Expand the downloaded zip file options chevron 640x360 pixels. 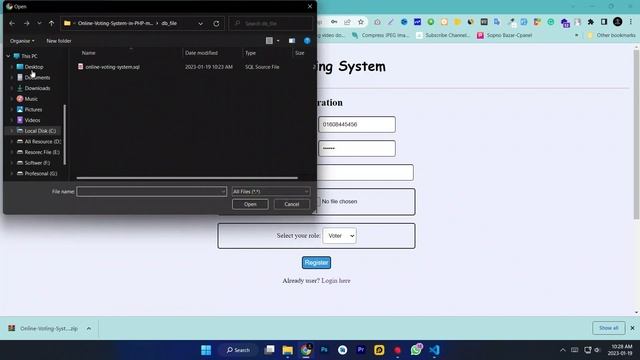point(89,328)
